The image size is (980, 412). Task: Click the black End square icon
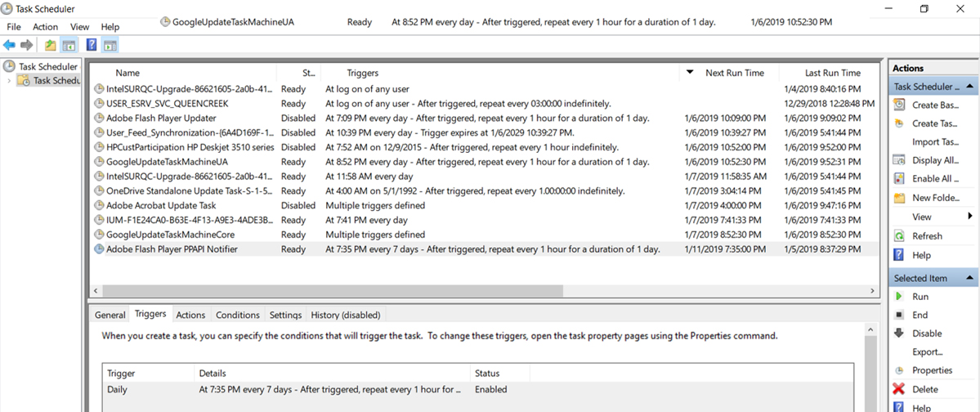899,315
